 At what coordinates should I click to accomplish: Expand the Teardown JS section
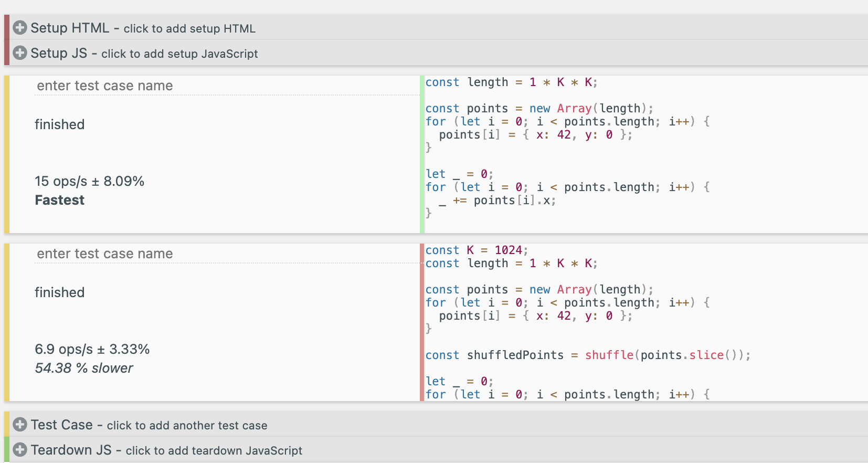pyautogui.click(x=438, y=449)
